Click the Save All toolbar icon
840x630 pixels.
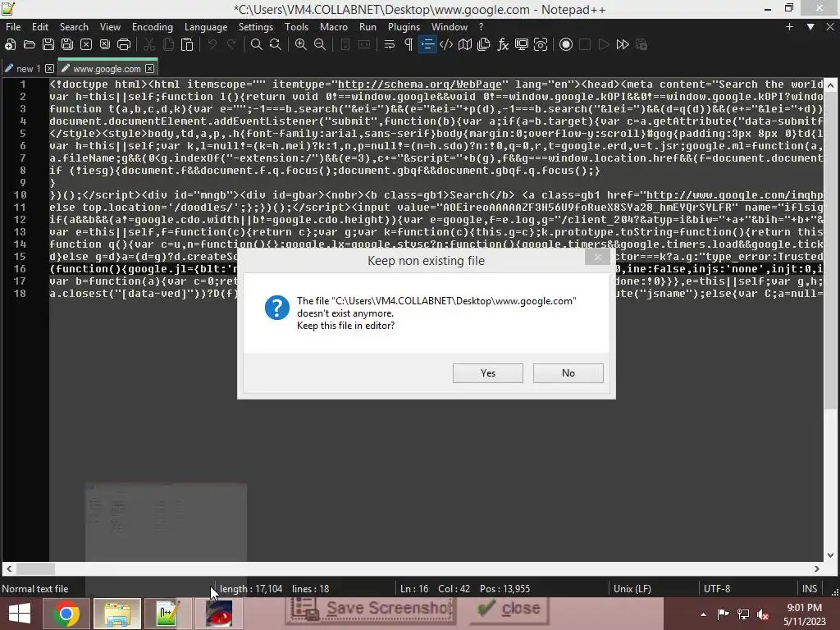click(67, 44)
